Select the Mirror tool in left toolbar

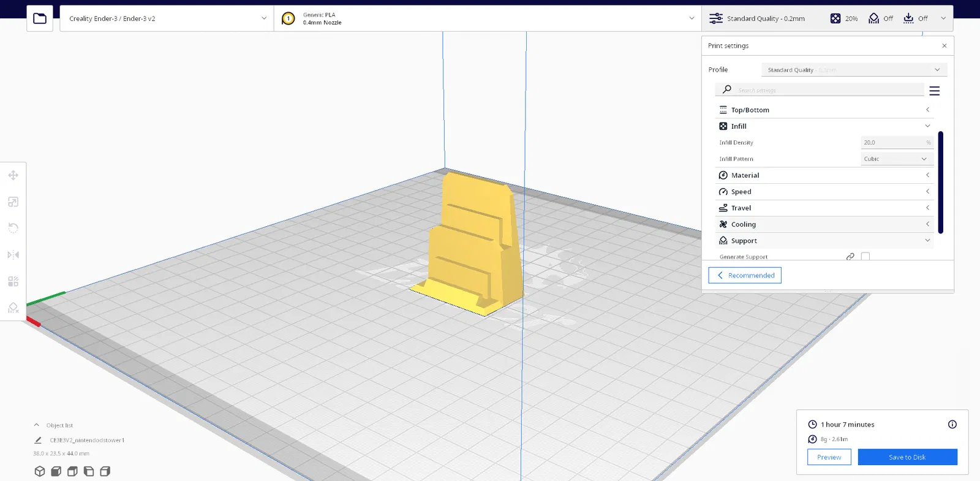coord(13,255)
